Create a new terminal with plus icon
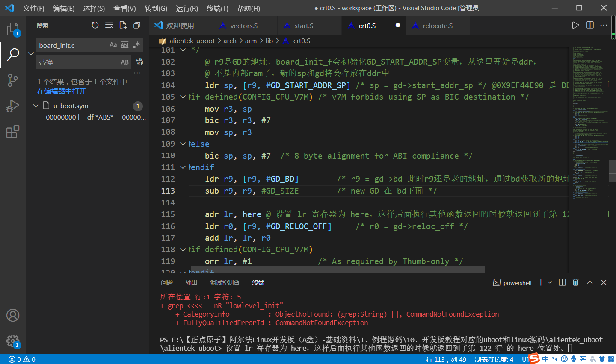Viewport: 616px width, 364px height. 541,282
